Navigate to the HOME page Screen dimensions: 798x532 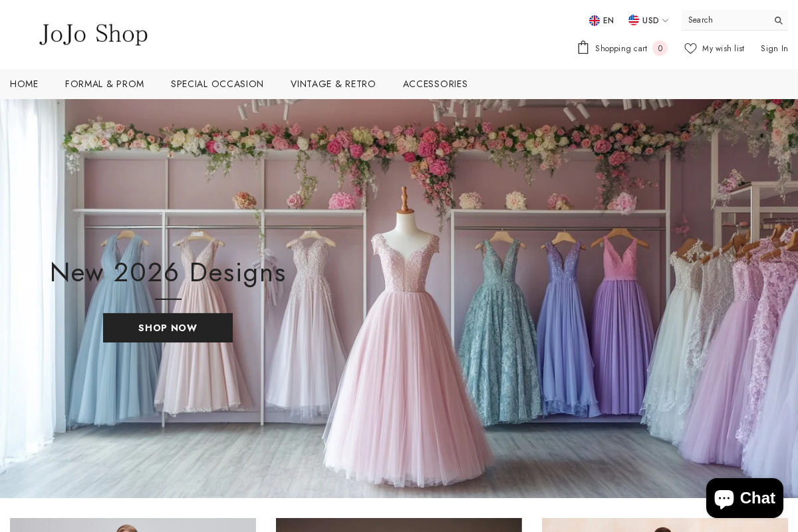tap(24, 84)
